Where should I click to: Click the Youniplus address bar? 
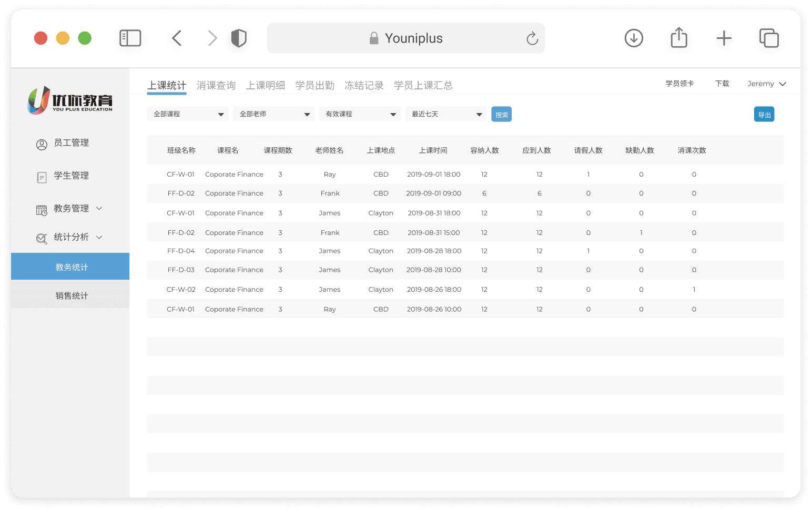pyautogui.click(x=406, y=38)
